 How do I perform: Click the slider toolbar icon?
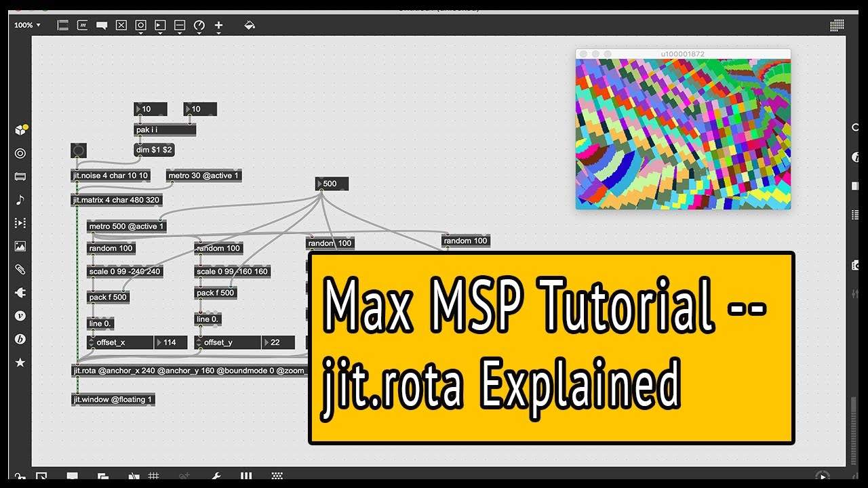pyautogui.click(x=180, y=25)
